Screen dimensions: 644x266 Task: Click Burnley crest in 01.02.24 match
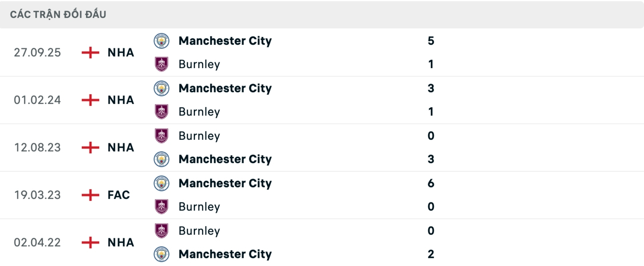click(x=161, y=112)
